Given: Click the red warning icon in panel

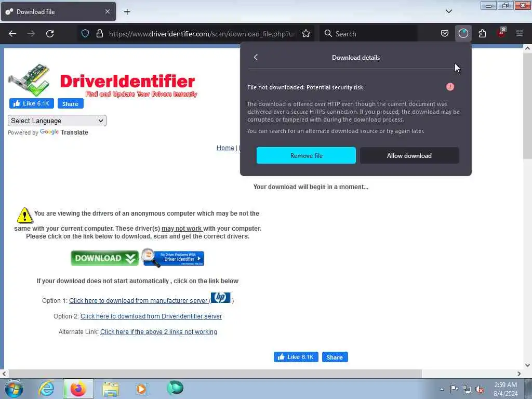Looking at the screenshot, I should click(450, 87).
